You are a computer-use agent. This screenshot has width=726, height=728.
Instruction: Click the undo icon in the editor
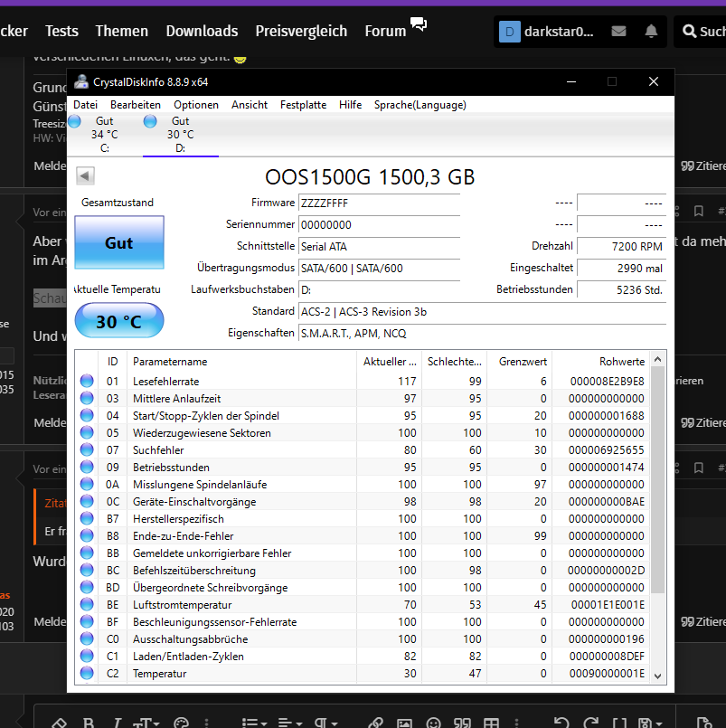tap(561, 723)
